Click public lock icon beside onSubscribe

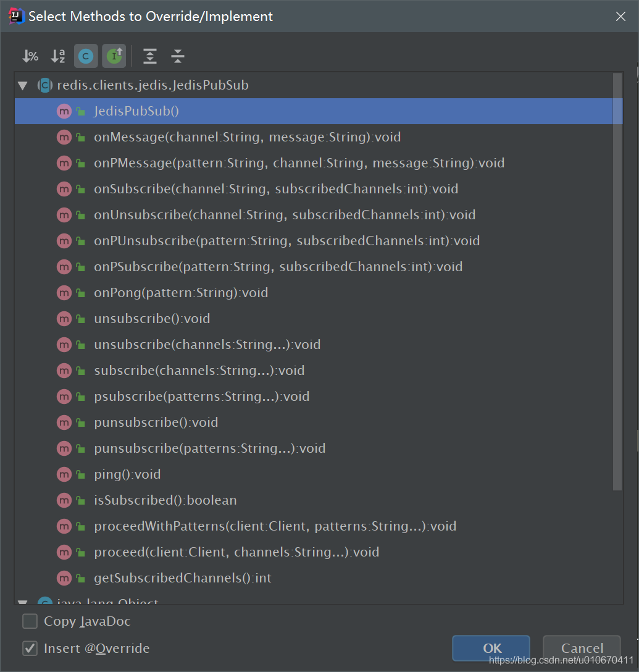point(80,189)
